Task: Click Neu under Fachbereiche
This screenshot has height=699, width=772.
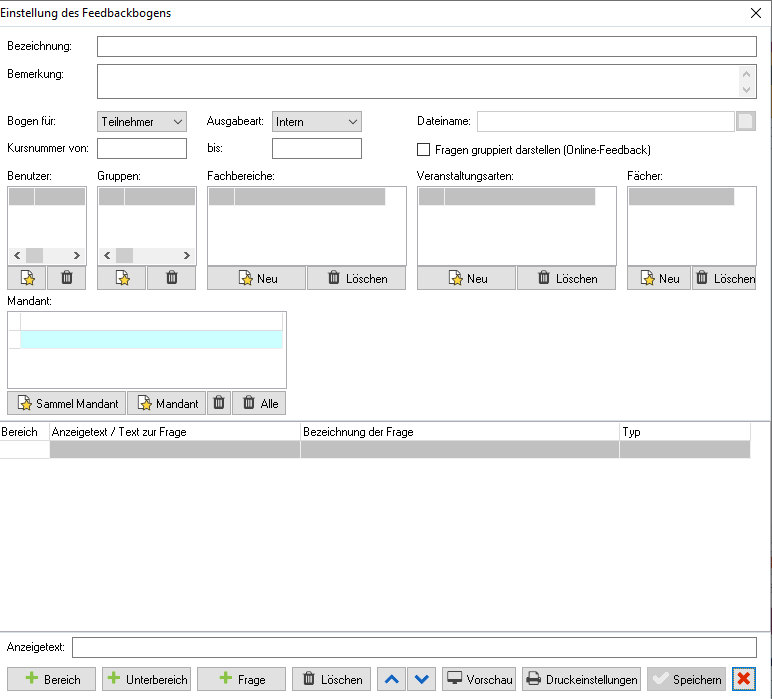Action: pos(257,278)
